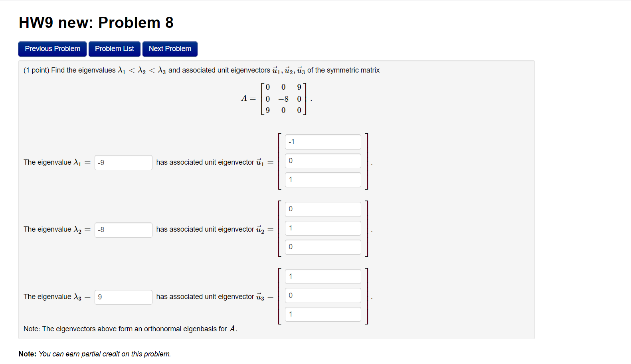Click the first component field of eigenvector u2
Viewport: 631px width, 364px height.
point(322,209)
